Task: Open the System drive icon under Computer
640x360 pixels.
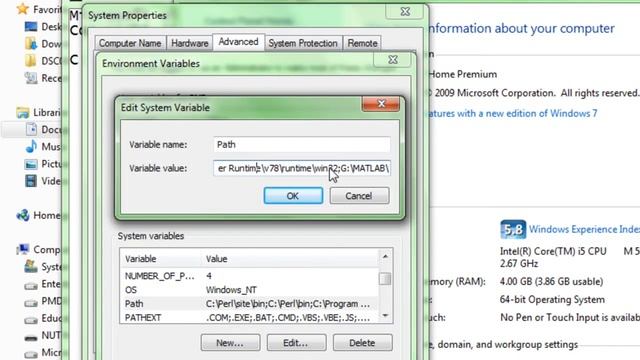Action: pos(31,267)
